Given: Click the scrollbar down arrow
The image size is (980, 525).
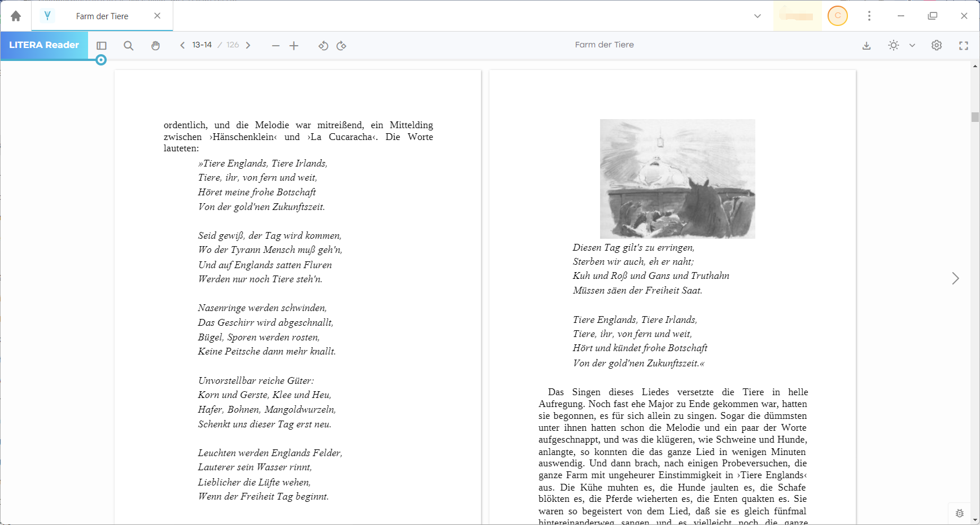Looking at the screenshot, I should (975, 520).
